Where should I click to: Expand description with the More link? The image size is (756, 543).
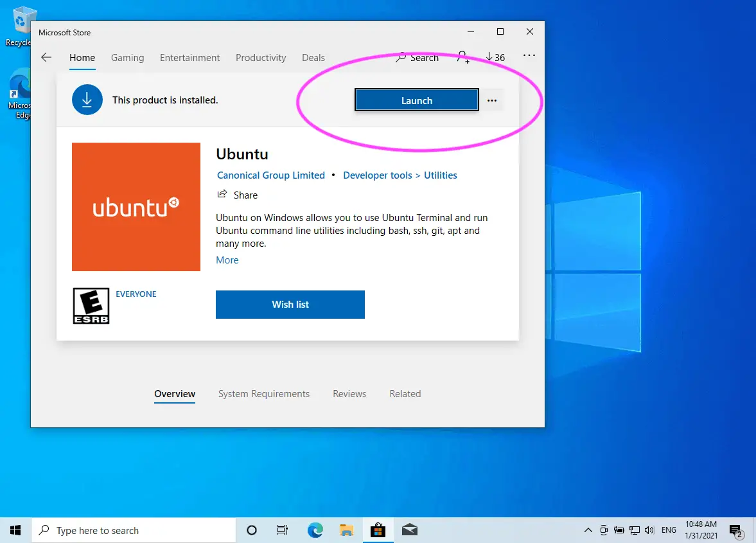coord(227,260)
